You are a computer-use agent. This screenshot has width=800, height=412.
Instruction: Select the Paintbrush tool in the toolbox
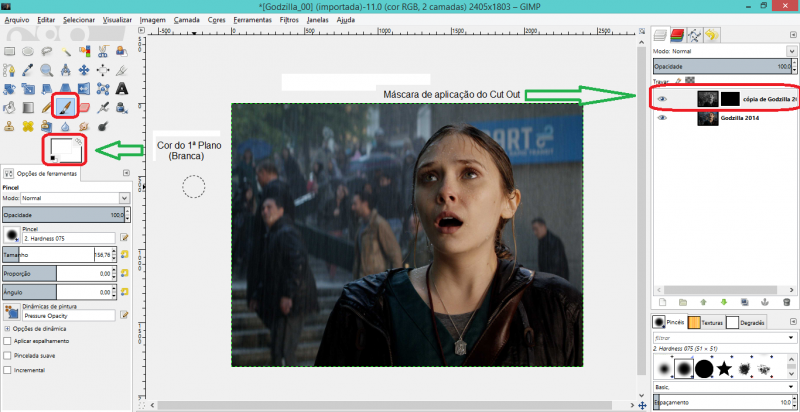(x=64, y=106)
